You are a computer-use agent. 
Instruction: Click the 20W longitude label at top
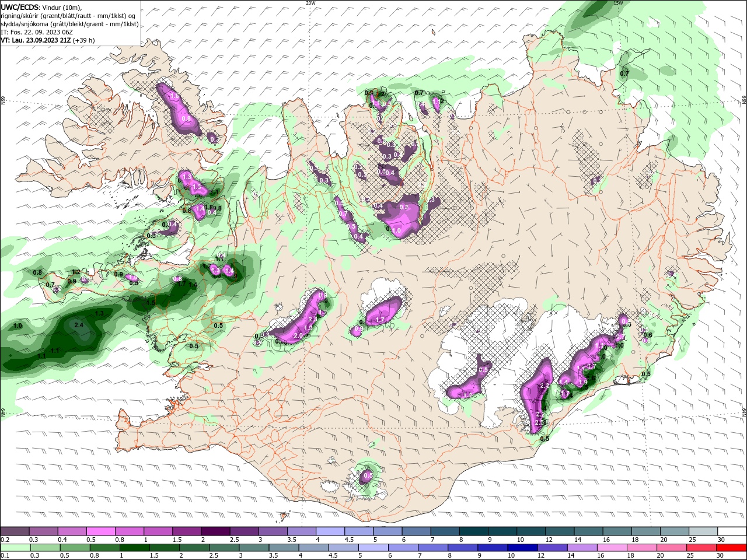pos(310,3)
